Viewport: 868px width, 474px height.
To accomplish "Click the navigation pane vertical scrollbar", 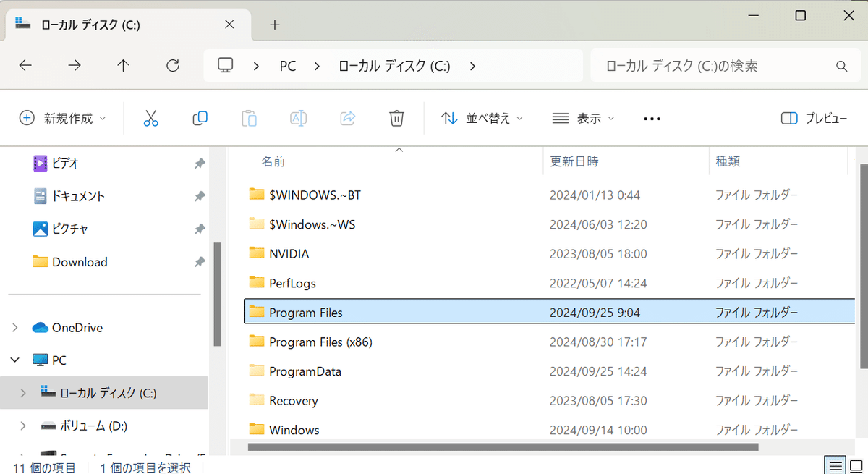I will tap(217, 295).
